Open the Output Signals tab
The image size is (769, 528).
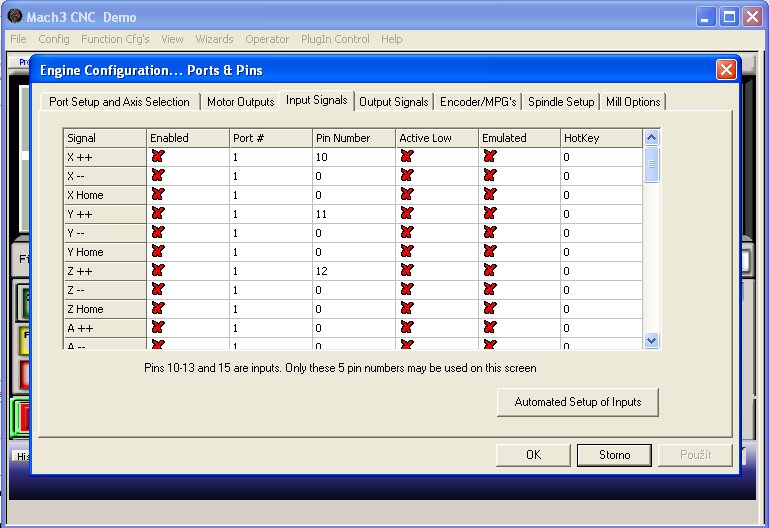coord(394,102)
